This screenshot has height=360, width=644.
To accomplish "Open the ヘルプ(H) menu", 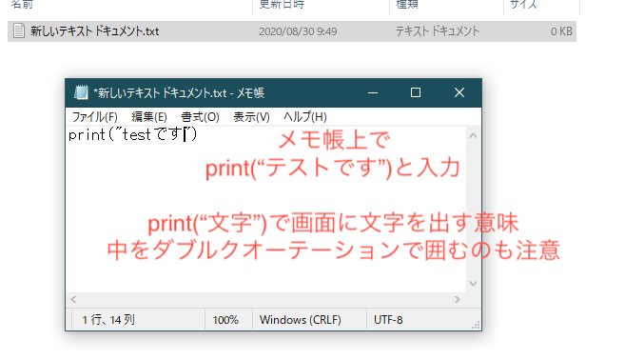I will [304, 117].
